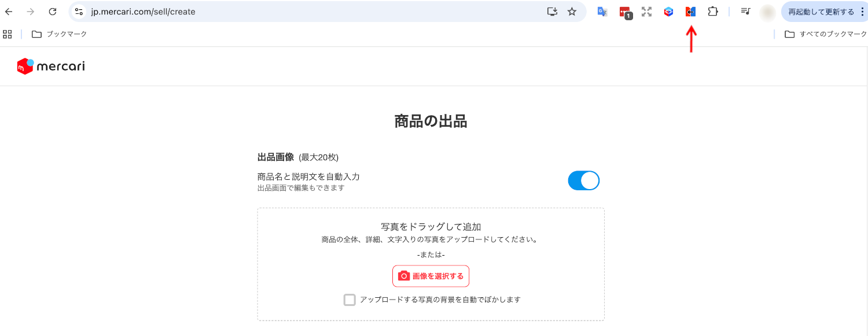The height and width of the screenshot is (336, 868).
Task: Go back to the previous page
Action: 9,12
